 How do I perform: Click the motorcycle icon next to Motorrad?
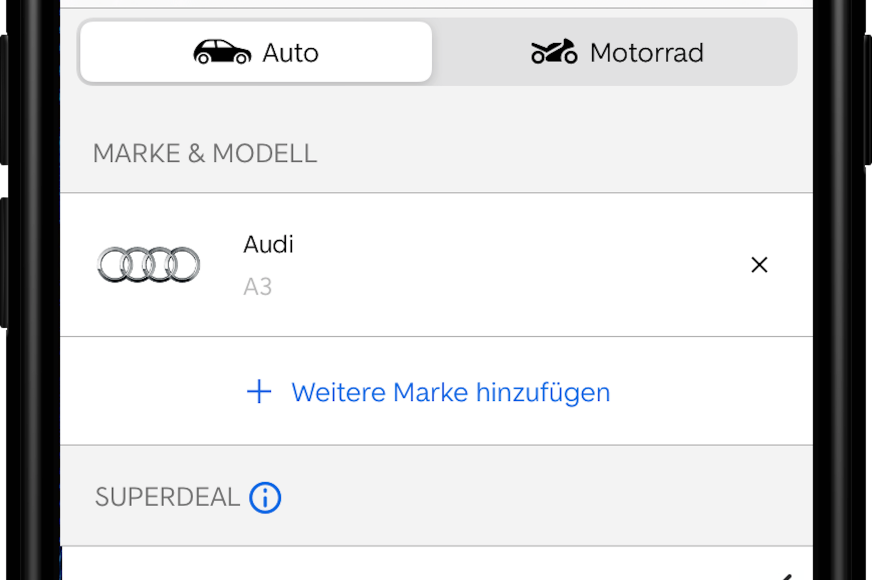pos(554,52)
